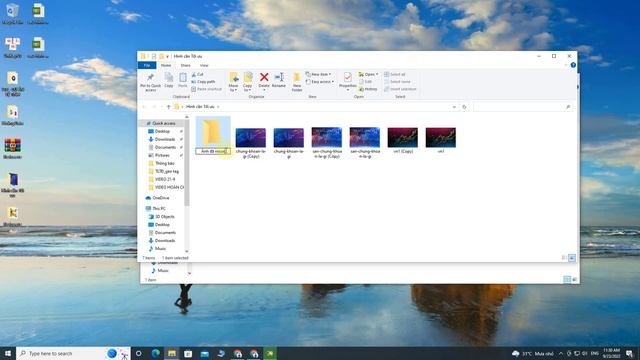Viewport: 640px width, 360px height.
Task: Click History in the Open group
Action: coord(368,89)
